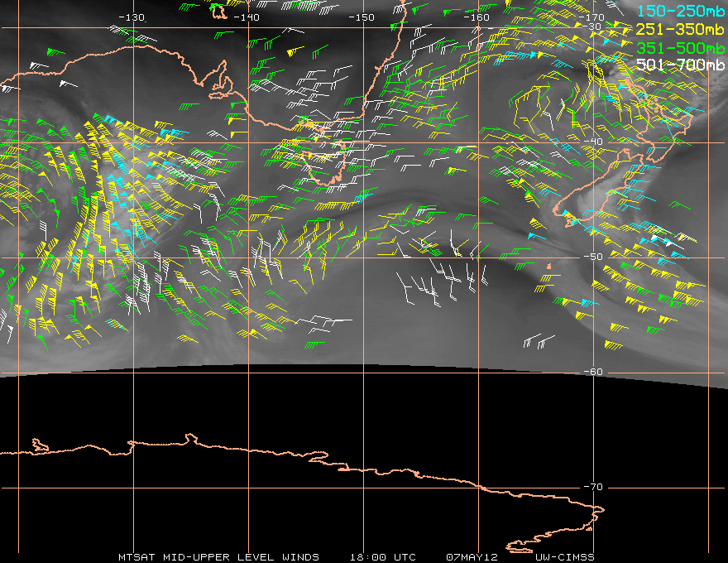Click the 07MAY12 date label
The height and width of the screenshot is (563, 728).
[472, 557]
